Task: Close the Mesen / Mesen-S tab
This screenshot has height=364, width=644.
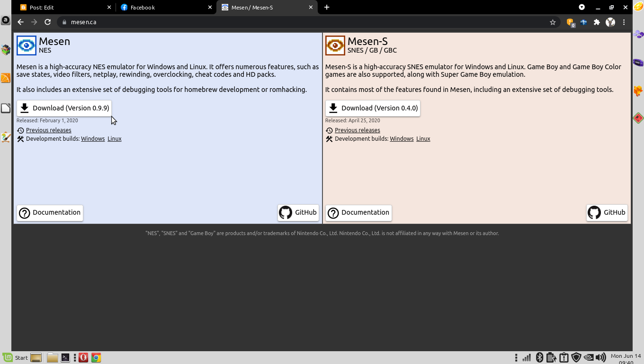Action: point(311,7)
